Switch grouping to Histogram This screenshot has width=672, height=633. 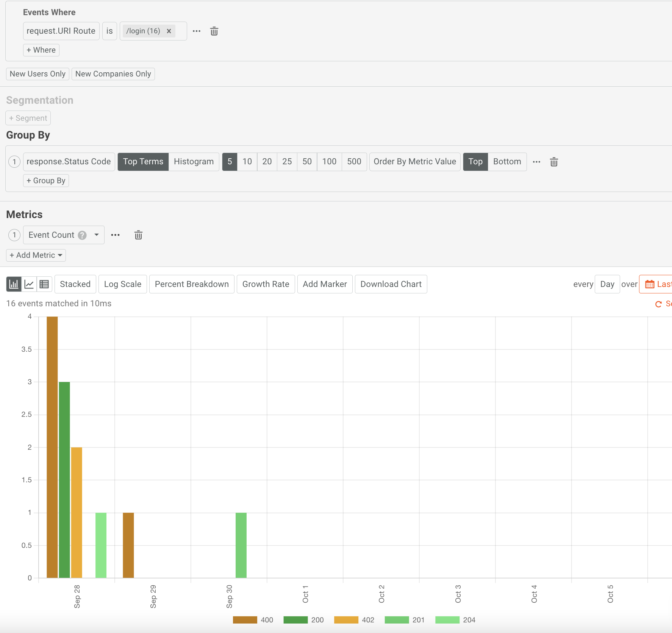(x=194, y=162)
